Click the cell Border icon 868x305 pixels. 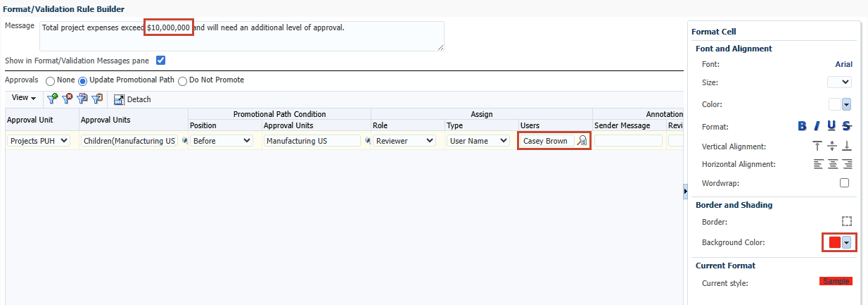click(847, 220)
